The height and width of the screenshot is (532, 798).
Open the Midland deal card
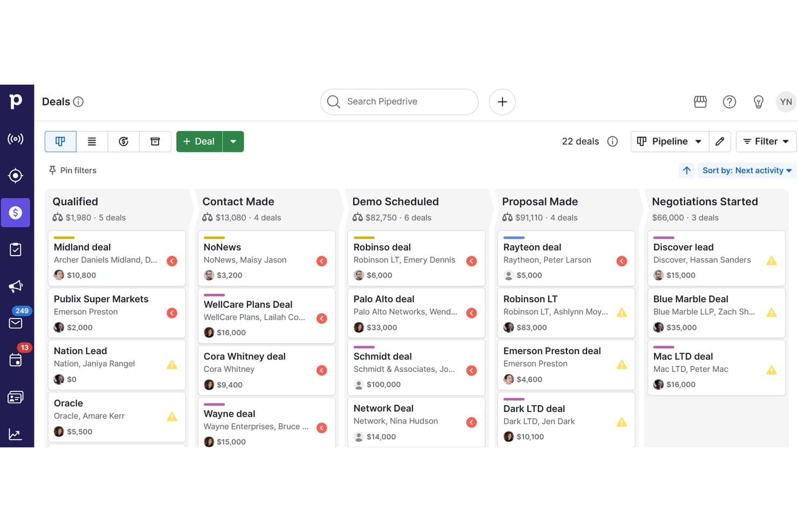pyautogui.click(x=116, y=258)
